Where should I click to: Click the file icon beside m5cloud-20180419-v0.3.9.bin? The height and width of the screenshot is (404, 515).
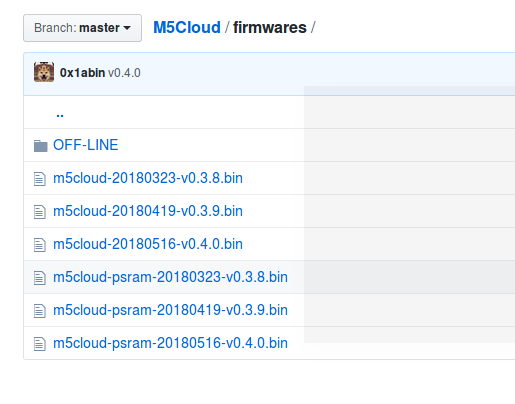[x=40, y=212]
